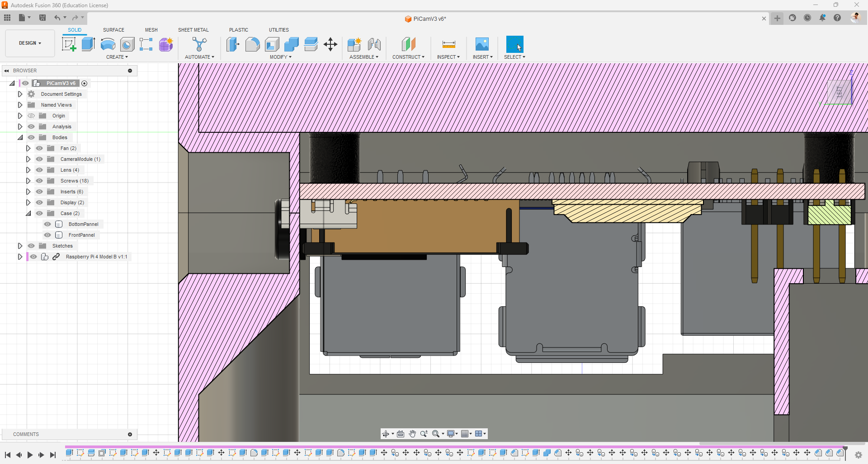Expand Document Settings node
The image size is (868, 464).
20,94
